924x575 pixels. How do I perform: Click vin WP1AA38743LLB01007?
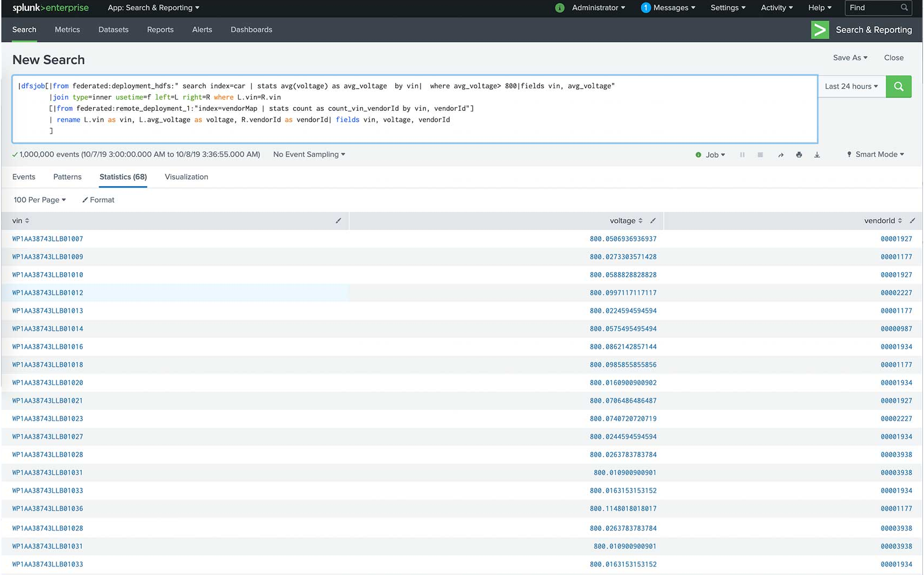click(47, 239)
